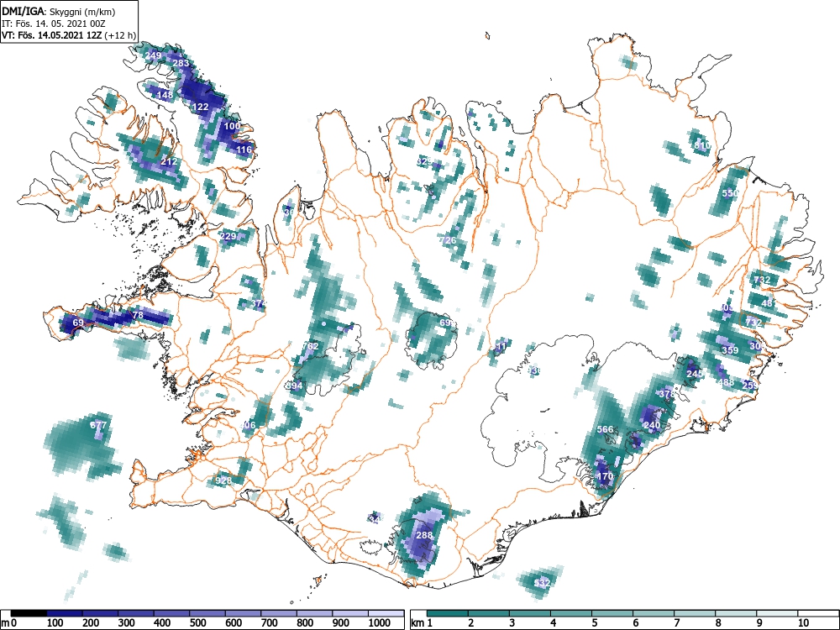The width and height of the screenshot is (840, 630).
Task: Click the black segment of the m legend
Action: pos(29,613)
